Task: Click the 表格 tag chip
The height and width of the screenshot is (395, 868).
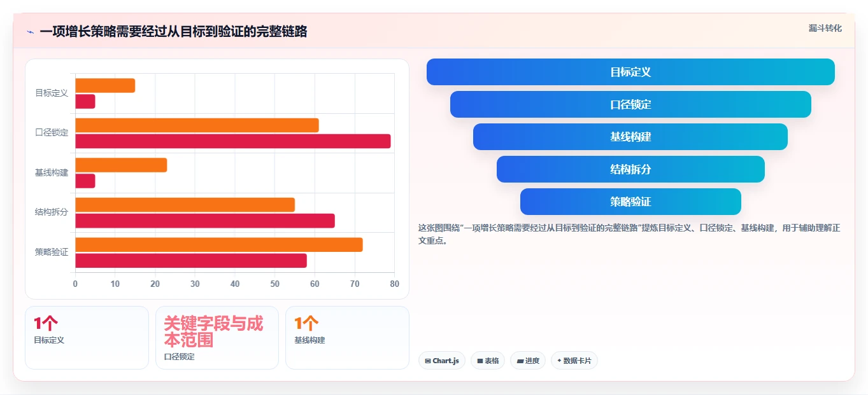Action: click(x=488, y=361)
